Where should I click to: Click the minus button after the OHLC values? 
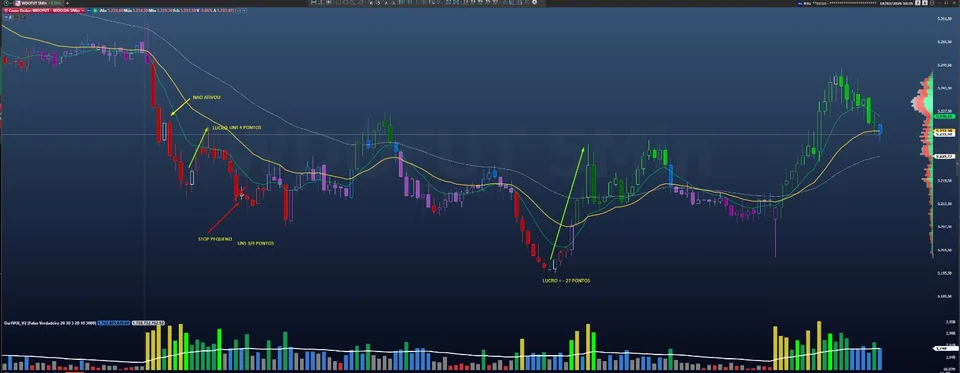[x=238, y=10]
